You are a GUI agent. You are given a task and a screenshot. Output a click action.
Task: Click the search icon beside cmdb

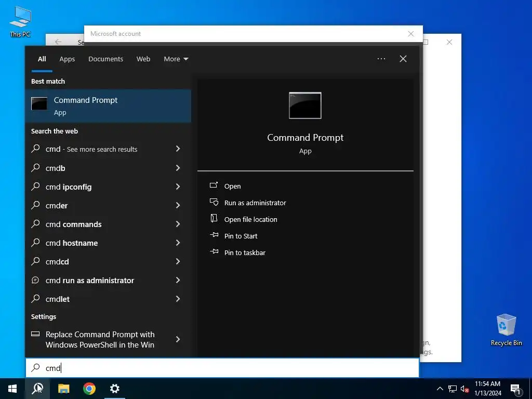tap(36, 168)
